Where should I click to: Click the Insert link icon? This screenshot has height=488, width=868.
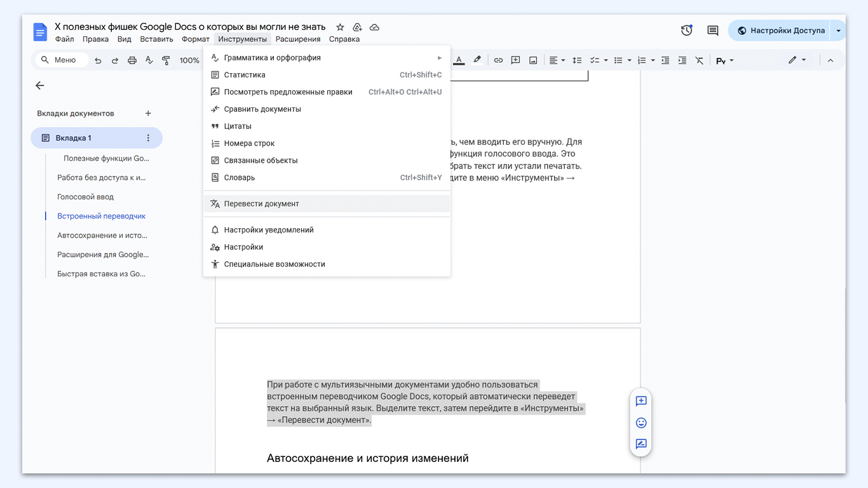coord(498,60)
